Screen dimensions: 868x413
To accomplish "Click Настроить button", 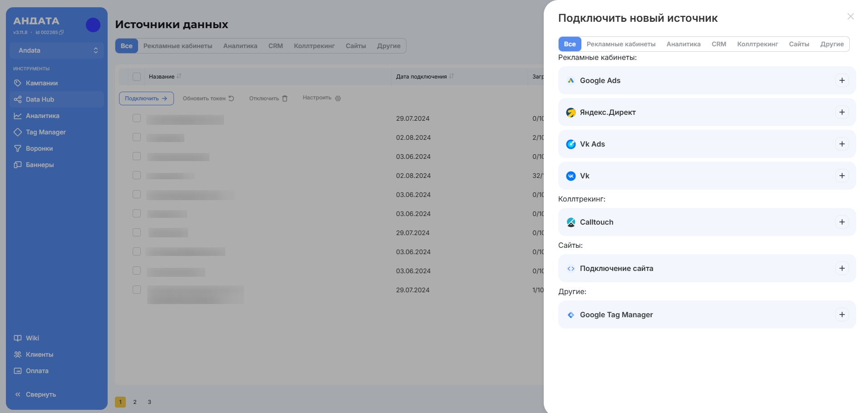I will tap(322, 98).
